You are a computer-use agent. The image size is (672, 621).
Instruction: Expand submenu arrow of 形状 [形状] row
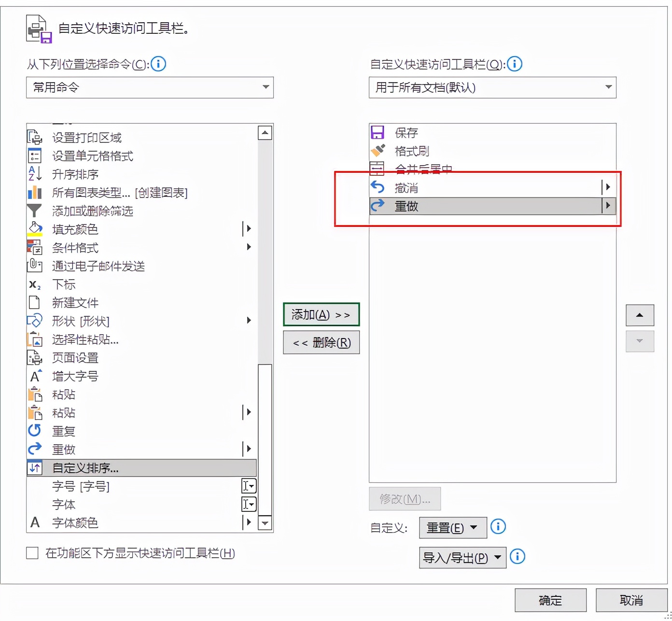249,321
